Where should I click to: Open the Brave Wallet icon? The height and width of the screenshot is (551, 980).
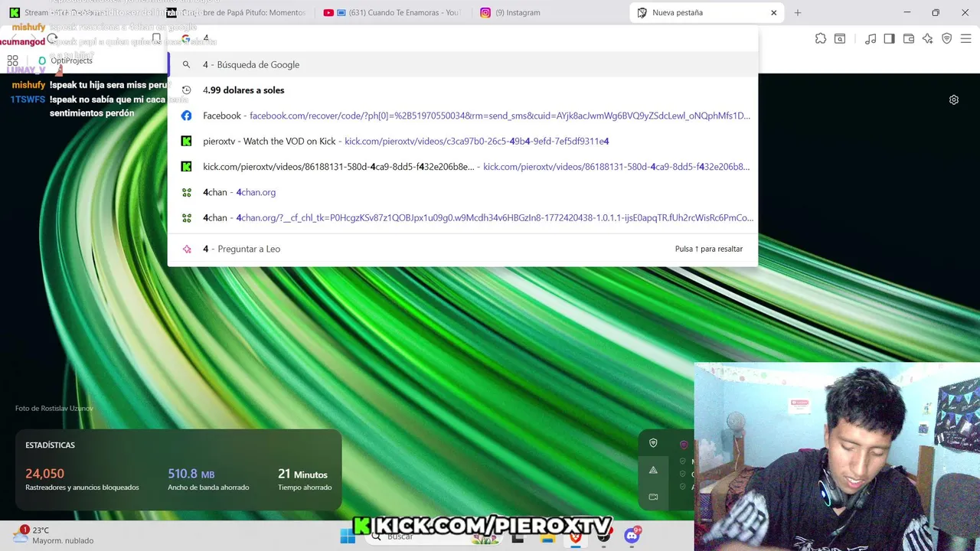point(909,39)
